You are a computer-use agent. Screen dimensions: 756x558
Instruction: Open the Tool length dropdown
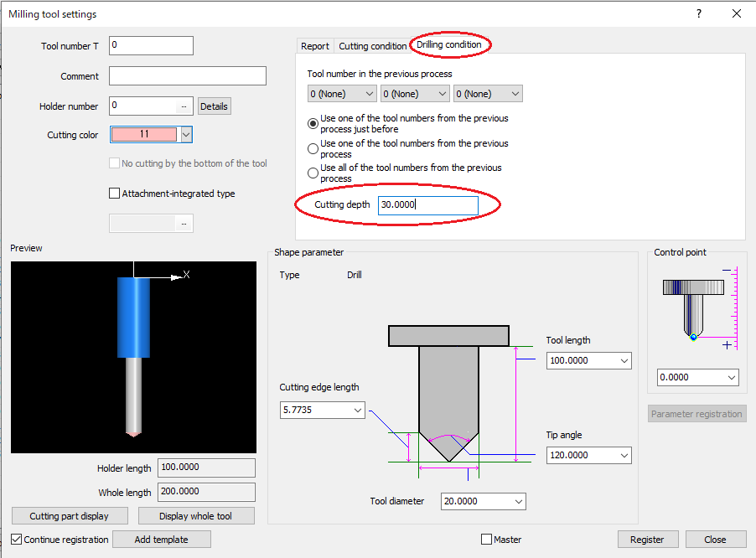pos(622,360)
